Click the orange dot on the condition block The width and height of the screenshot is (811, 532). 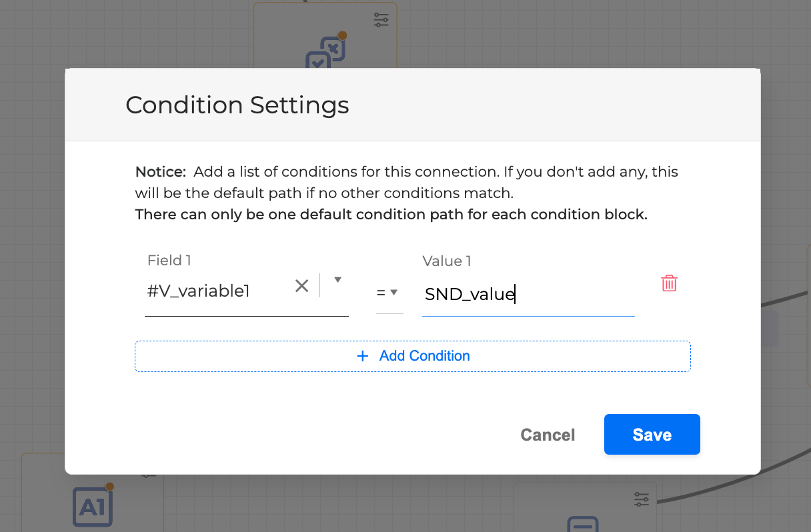point(342,35)
